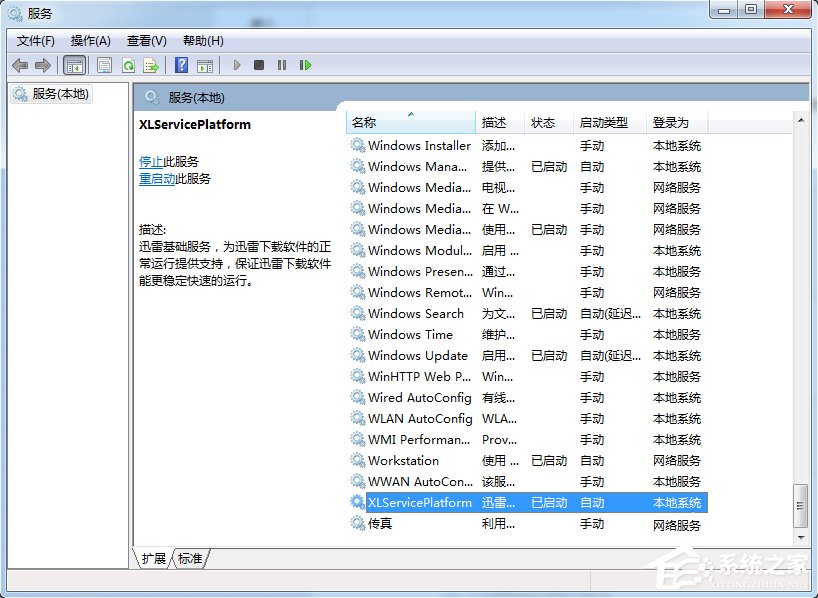The image size is (818, 598).
Task: Open the 查看(V) menu
Action: coord(146,41)
